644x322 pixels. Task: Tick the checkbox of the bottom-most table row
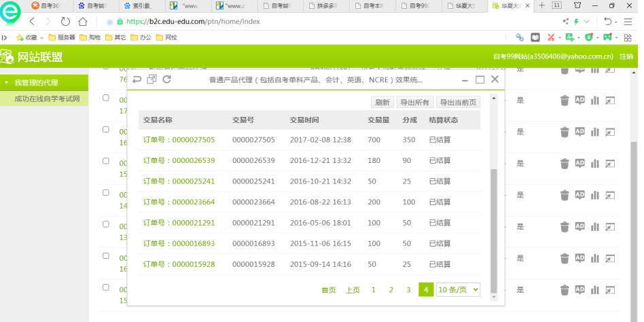106,287
